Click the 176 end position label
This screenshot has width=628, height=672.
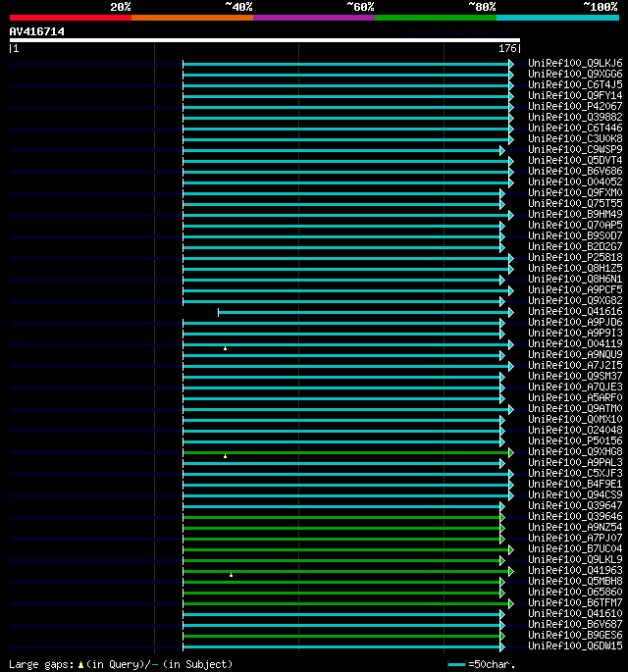[507, 48]
